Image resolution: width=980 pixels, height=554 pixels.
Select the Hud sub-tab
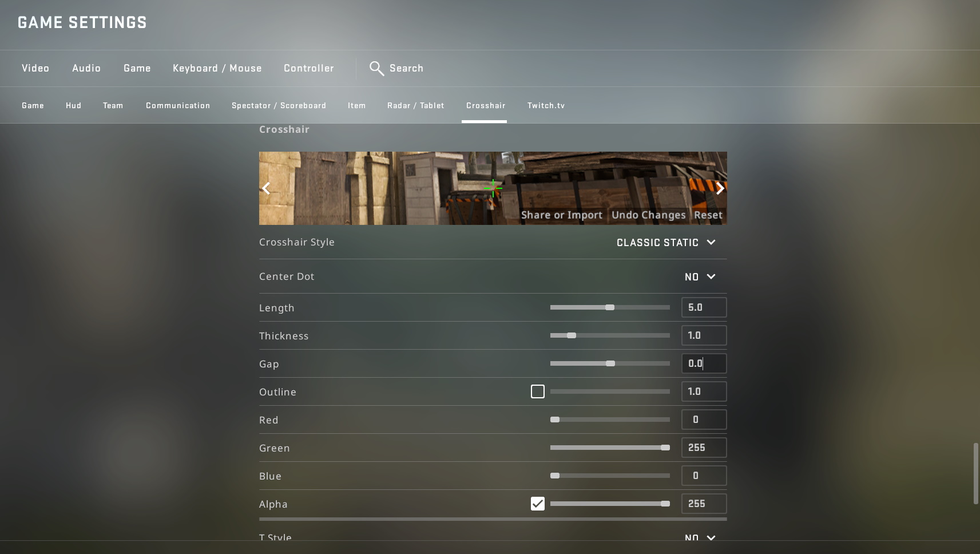(x=73, y=105)
